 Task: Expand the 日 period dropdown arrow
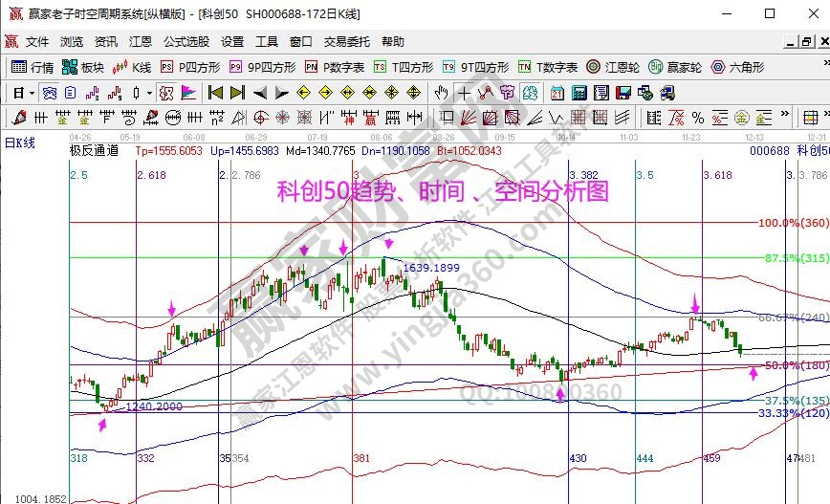[x=32, y=93]
